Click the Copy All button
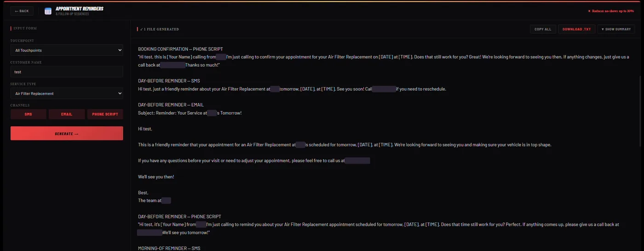 [543, 29]
